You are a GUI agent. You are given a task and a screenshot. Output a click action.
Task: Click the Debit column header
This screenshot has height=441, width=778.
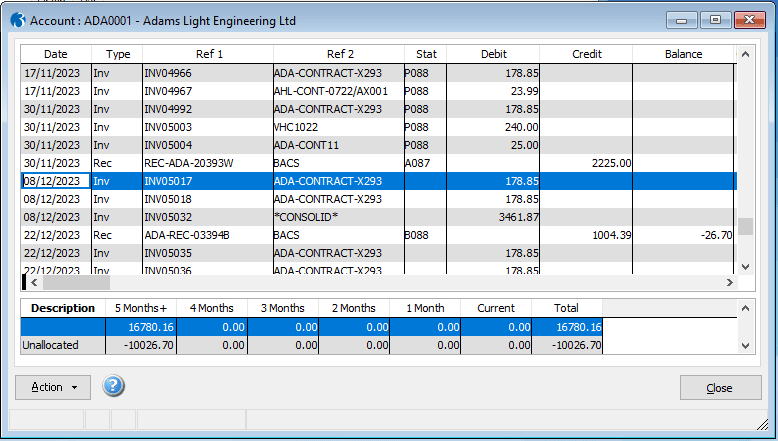click(493, 54)
